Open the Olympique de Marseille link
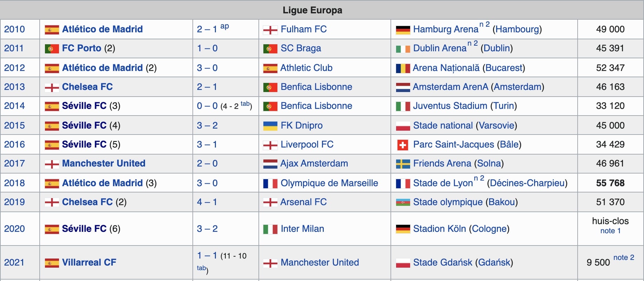Viewport: 644px width, 281px height. point(329,183)
